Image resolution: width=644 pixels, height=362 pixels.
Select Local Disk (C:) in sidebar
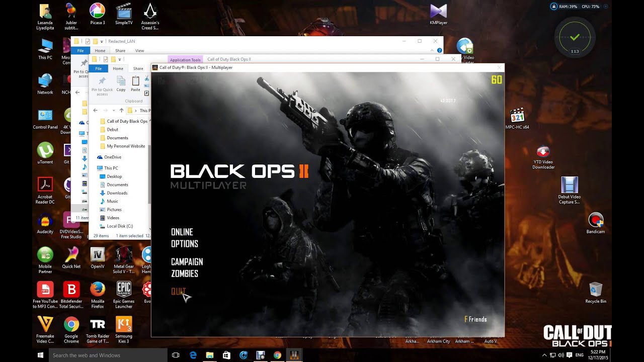click(x=116, y=226)
